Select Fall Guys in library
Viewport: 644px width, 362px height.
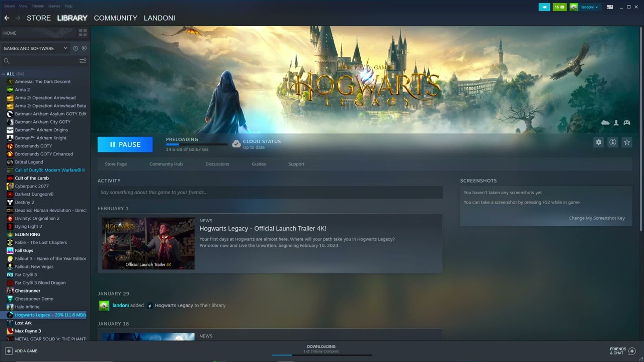click(x=24, y=250)
